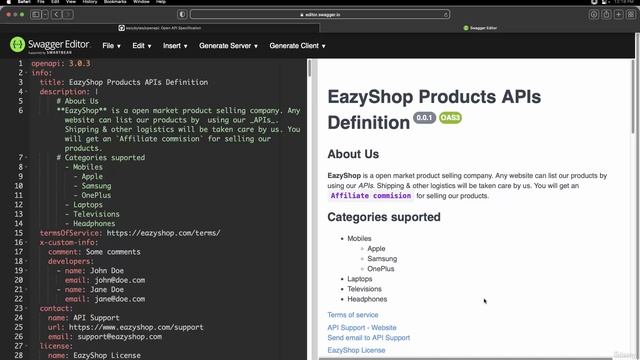
Task: Open the macOS View menu
Action: pyautogui.click(x=71, y=2)
